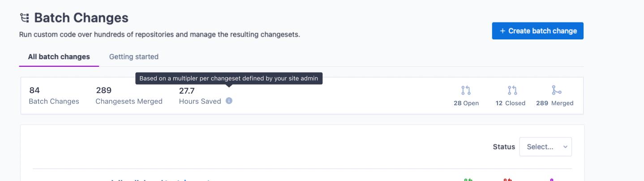
Task: Click the 27.7 Hours Saved value
Action: tap(187, 90)
